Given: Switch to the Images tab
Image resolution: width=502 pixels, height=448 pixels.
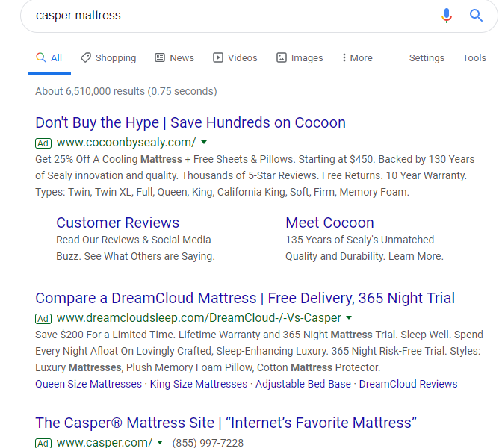Looking at the screenshot, I should coord(300,58).
